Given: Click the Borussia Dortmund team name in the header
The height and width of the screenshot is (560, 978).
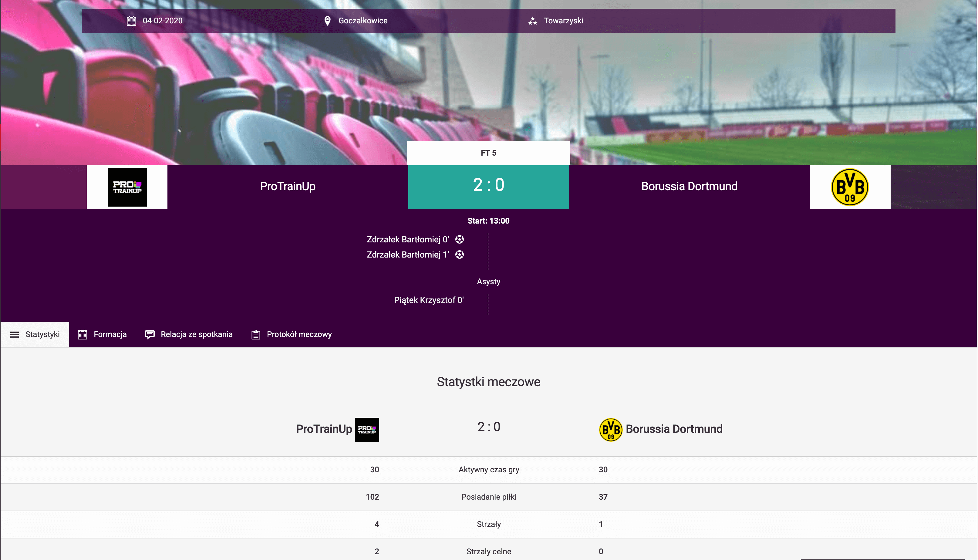Looking at the screenshot, I should (689, 187).
